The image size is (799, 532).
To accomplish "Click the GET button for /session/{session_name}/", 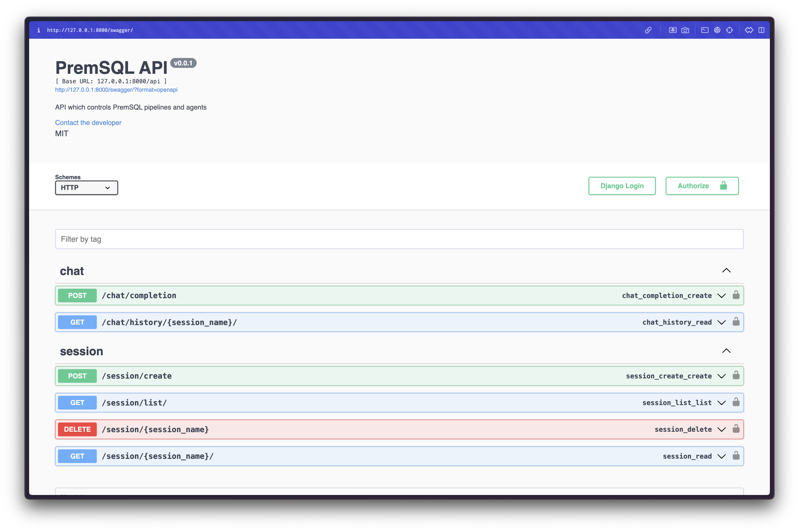I will click(x=77, y=456).
